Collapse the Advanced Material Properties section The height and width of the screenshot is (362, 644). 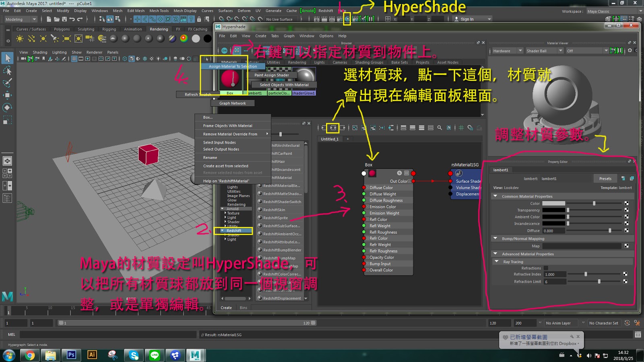pyautogui.click(x=495, y=254)
